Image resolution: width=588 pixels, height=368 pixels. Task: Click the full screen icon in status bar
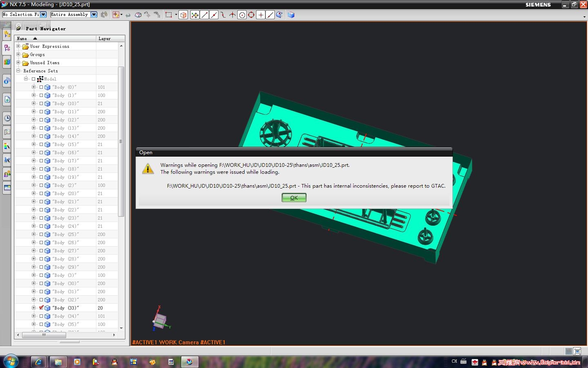tap(577, 351)
